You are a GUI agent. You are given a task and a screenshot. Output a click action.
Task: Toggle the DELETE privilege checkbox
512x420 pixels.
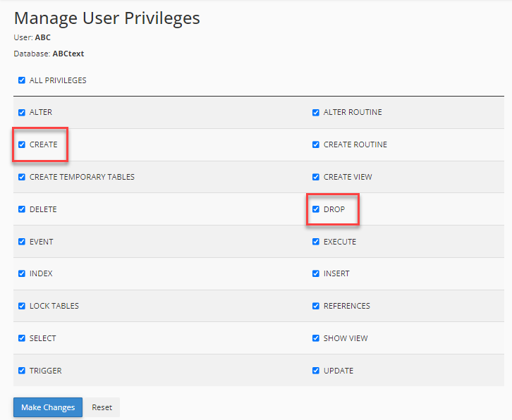(22, 209)
